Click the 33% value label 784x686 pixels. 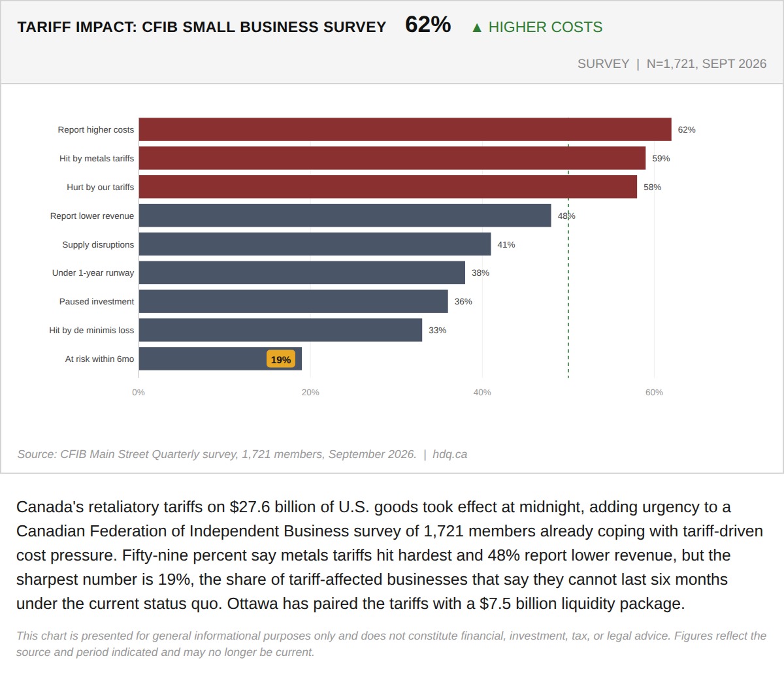tap(438, 330)
